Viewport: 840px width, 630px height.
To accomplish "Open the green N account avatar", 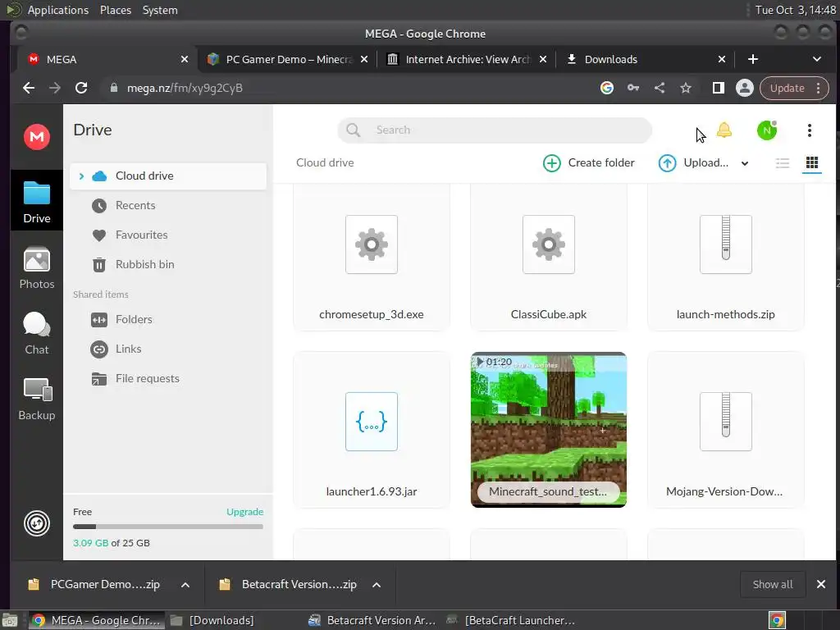I will pyautogui.click(x=767, y=130).
